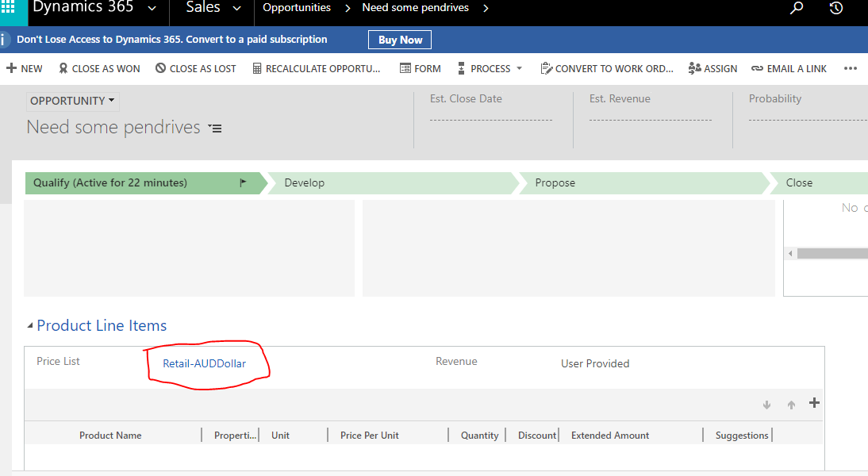Click the New plus command
This screenshot has width=868, height=476.
pos(25,69)
